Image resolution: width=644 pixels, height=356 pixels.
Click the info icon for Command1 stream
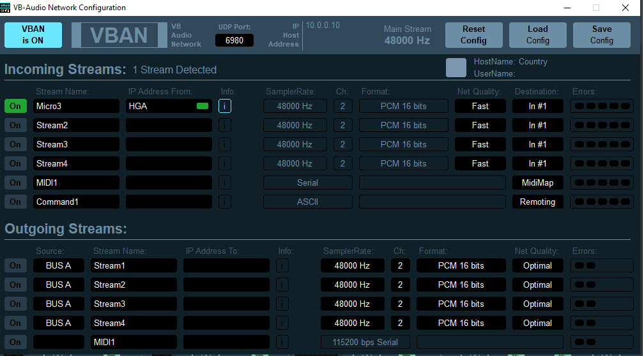point(225,202)
